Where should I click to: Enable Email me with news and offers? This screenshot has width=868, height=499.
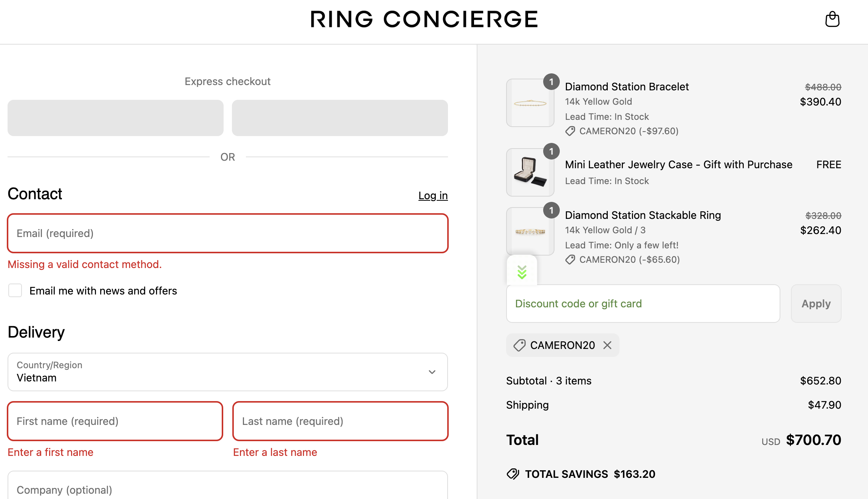[x=15, y=291]
